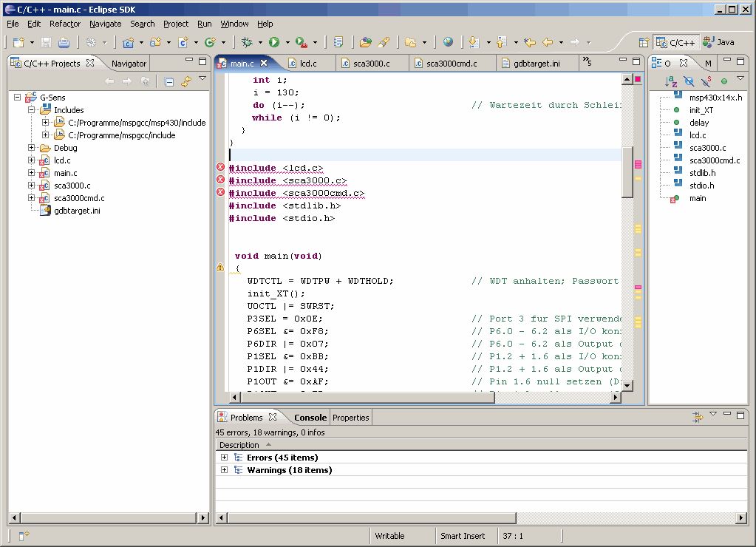The width and height of the screenshot is (756, 547).
Task: Expand the Errors (45 items) group
Action: 225,458
